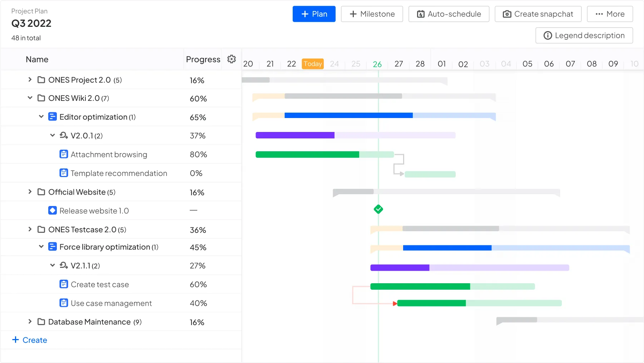Screen dimensions: 644x363
Task: Add a new Plan
Action: pos(314,14)
